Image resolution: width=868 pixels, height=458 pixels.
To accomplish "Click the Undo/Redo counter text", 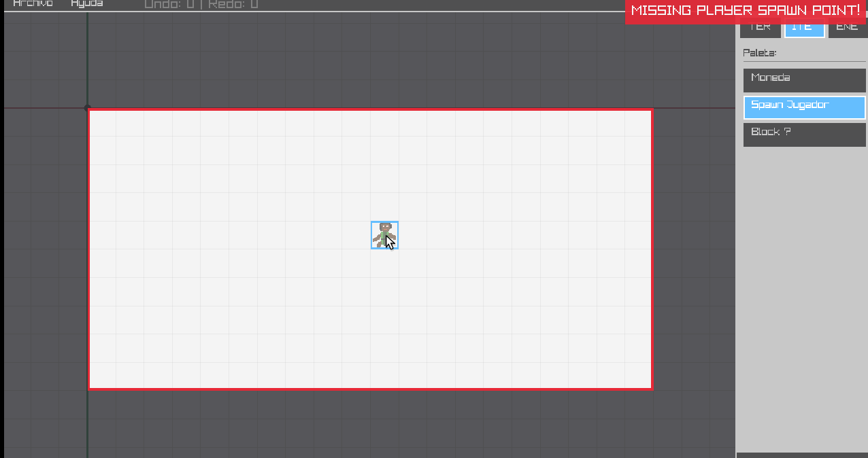I will coord(201,4).
